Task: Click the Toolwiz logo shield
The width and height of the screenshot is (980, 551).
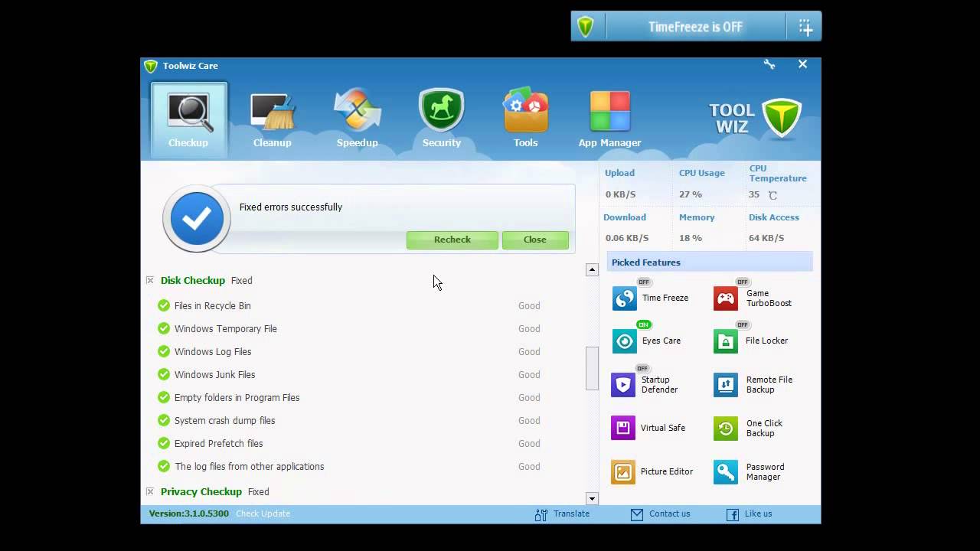Action: pos(782,119)
